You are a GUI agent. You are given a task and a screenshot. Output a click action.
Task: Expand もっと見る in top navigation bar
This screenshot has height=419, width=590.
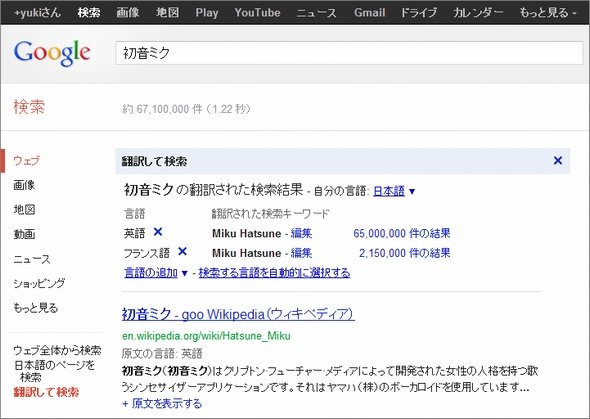pyautogui.click(x=547, y=13)
